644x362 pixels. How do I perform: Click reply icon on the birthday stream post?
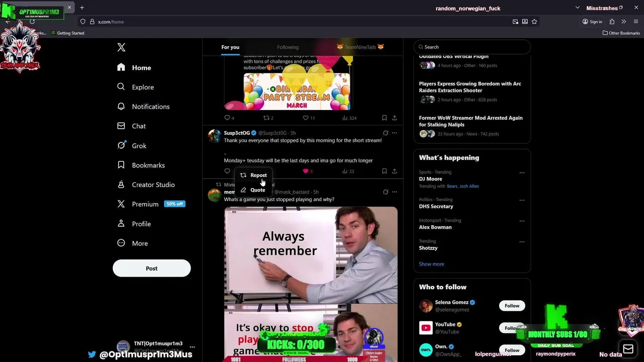(x=227, y=118)
